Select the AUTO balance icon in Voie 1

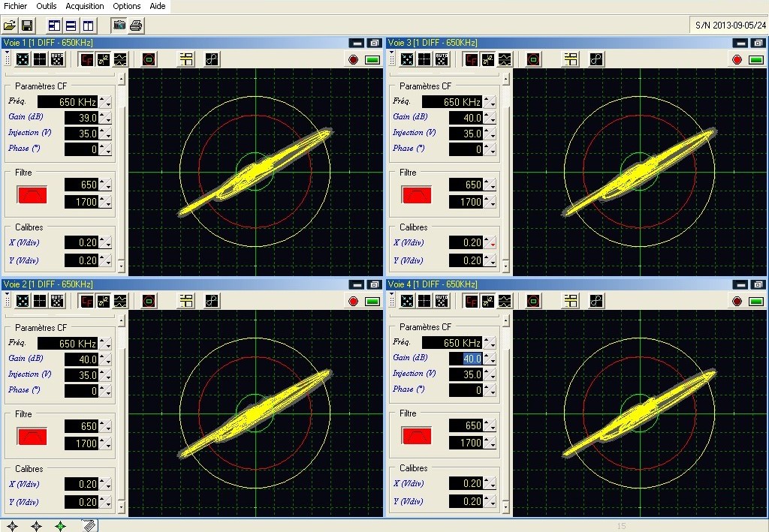click(x=57, y=59)
